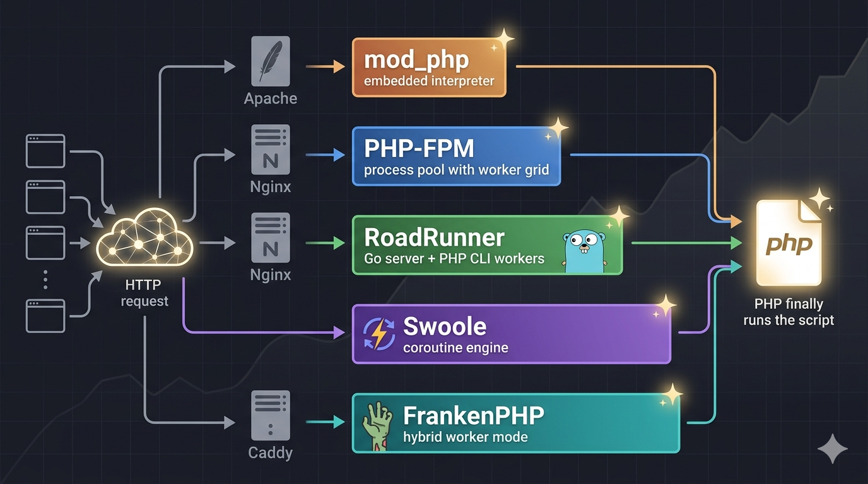This screenshot has width=868, height=484.
Task: Select the purple Swoole coroutine engine box
Action: coord(511,334)
